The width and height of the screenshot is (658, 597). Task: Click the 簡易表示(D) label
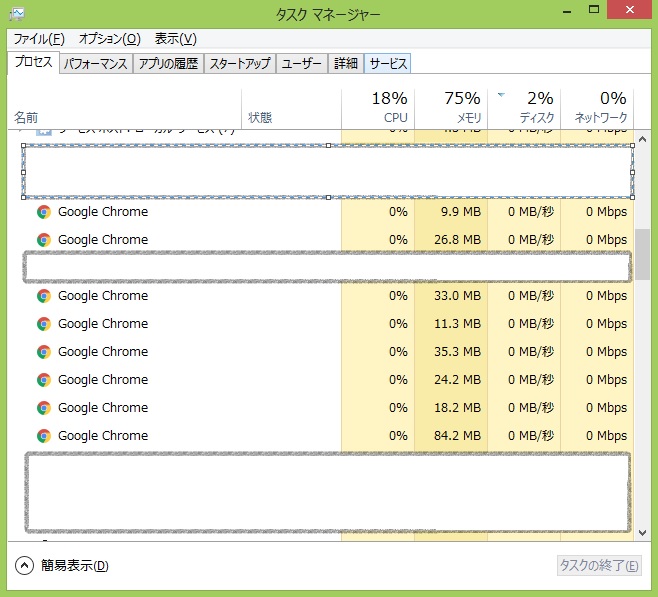tap(75, 566)
